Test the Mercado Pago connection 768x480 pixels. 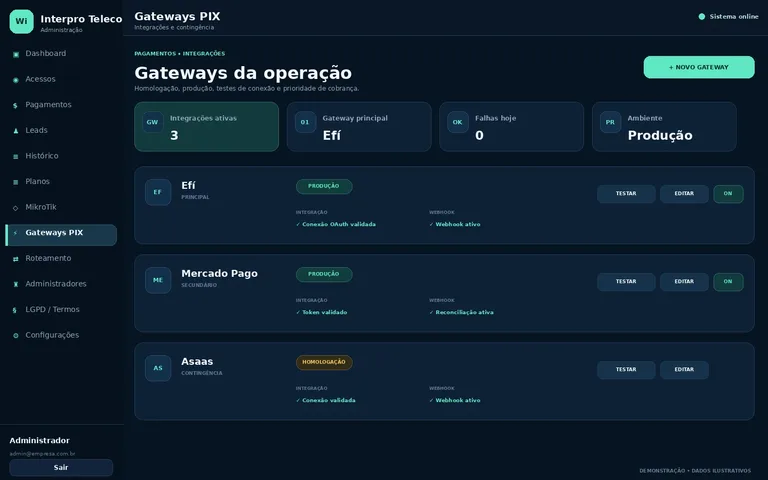pyautogui.click(x=626, y=282)
